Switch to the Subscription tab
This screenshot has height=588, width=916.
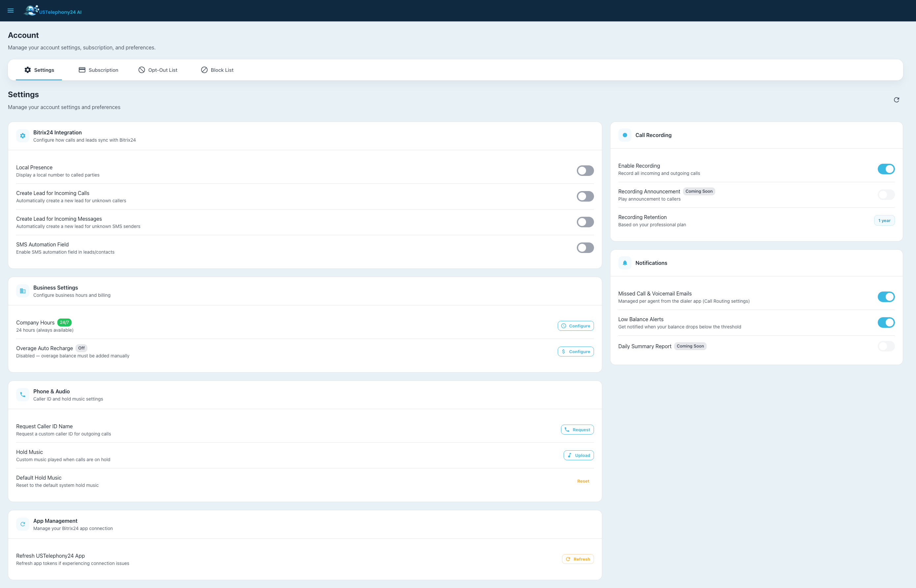coord(99,70)
